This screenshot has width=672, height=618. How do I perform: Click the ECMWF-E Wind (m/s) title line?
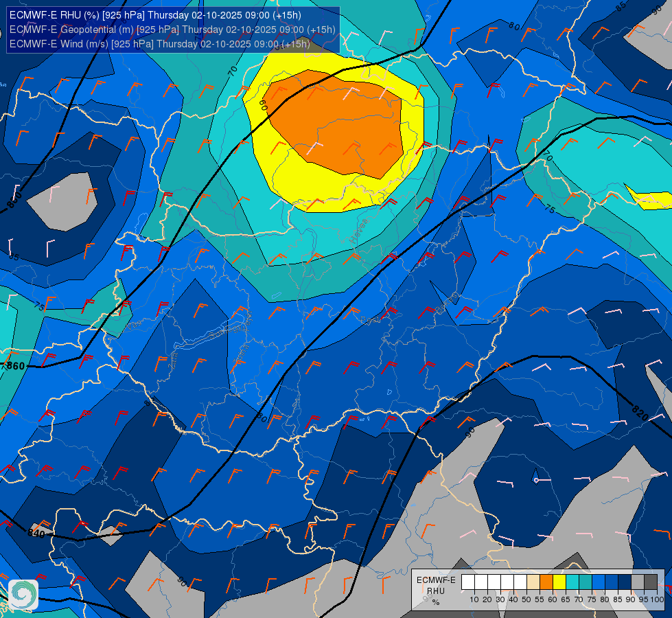(159, 44)
